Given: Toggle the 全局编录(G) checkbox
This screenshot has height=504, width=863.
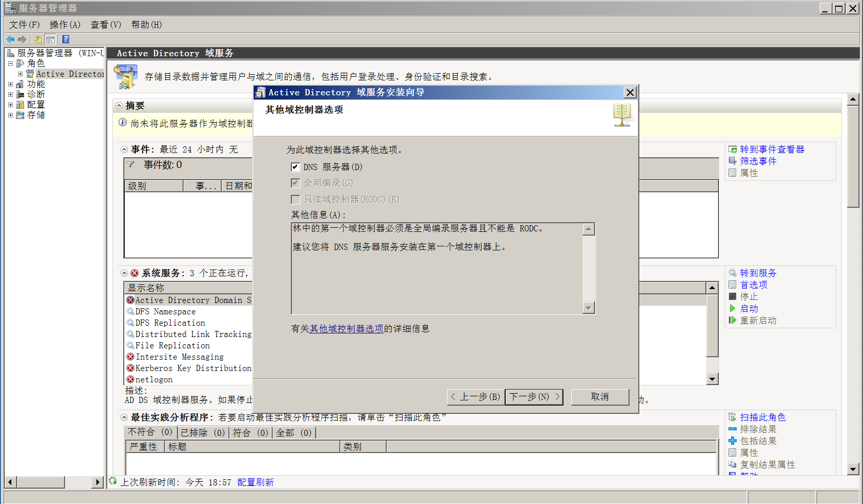Looking at the screenshot, I should pyautogui.click(x=295, y=183).
